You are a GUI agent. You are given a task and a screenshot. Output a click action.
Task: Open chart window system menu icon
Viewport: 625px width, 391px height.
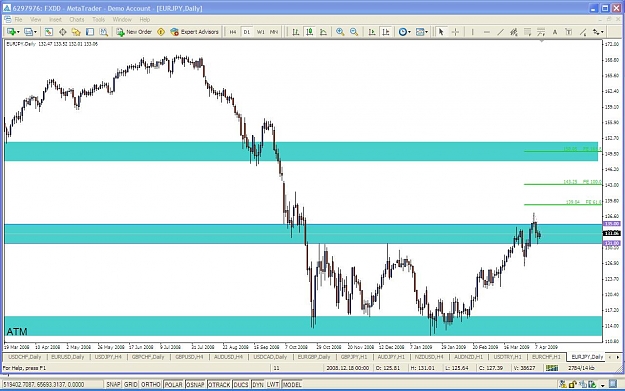(7, 19)
